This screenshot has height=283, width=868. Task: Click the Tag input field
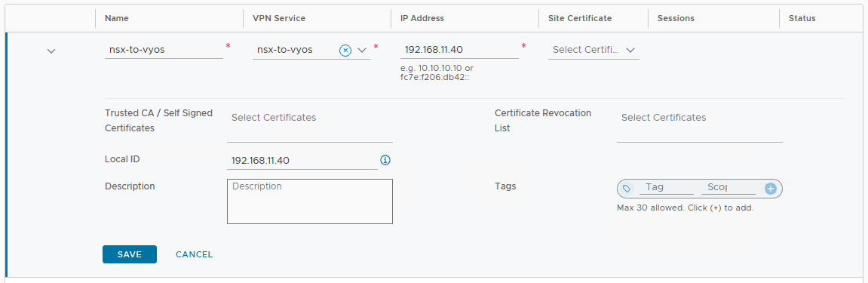(667, 188)
